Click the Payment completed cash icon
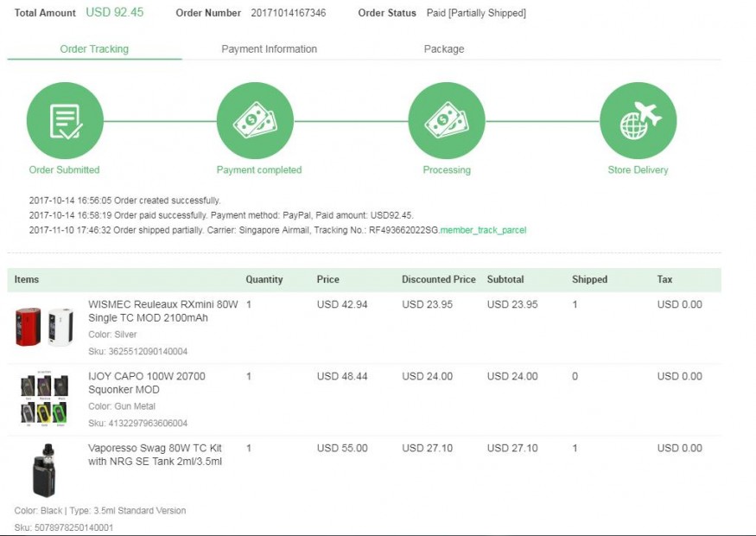 (x=255, y=121)
